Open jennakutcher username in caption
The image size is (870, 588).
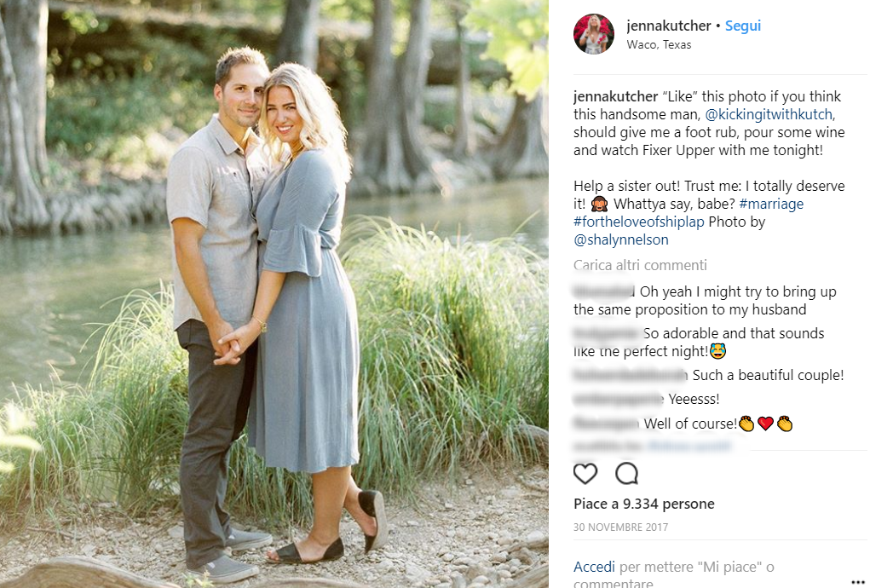pos(615,96)
